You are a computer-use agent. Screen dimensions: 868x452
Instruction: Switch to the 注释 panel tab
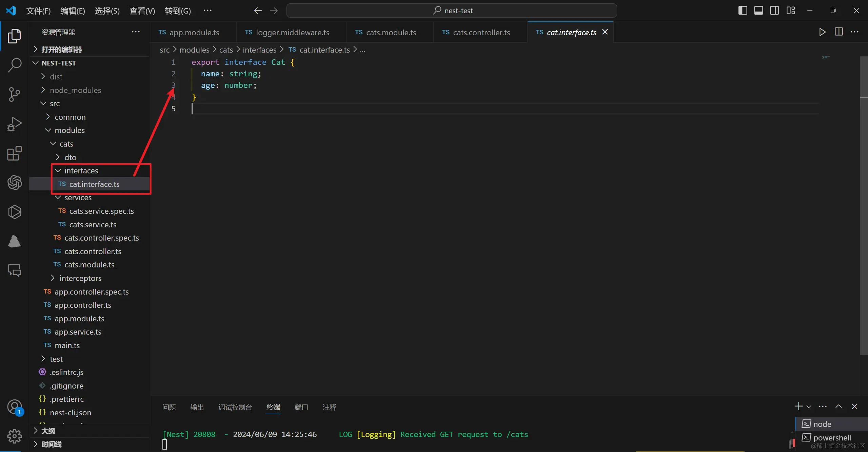[x=329, y=407]
